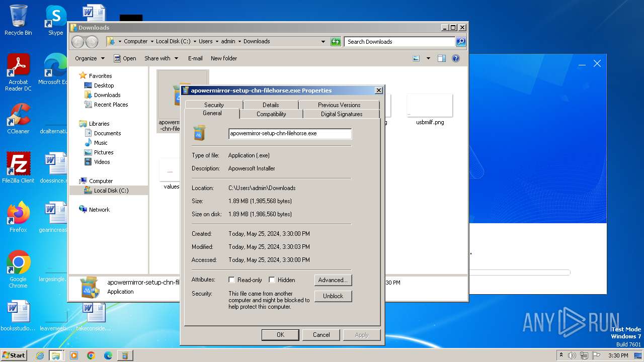Image resolution: width=644 pixels, height=362 pixels.
Task: Open gearincreas Word document on desktop
Action: 53,217
